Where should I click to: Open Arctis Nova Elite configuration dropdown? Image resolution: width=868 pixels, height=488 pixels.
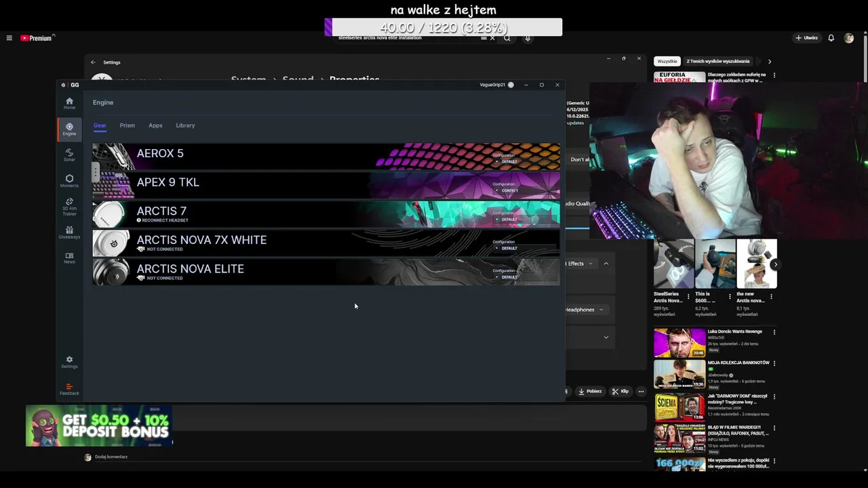point(524,277)
